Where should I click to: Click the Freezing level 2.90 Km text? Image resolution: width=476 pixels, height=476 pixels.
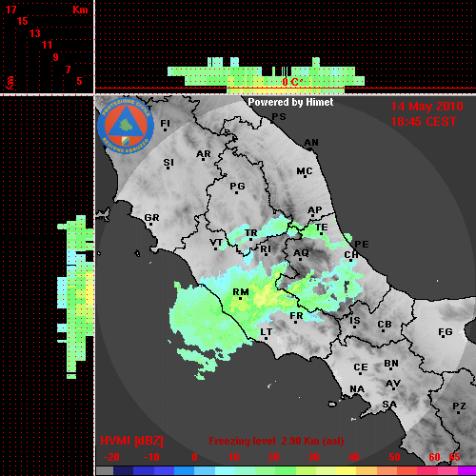[276, 441]
